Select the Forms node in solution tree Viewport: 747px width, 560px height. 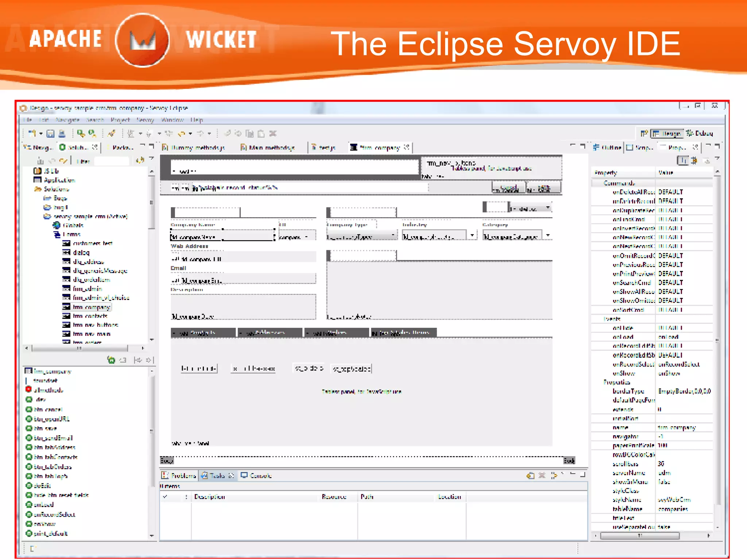click(x=67, y=234)
